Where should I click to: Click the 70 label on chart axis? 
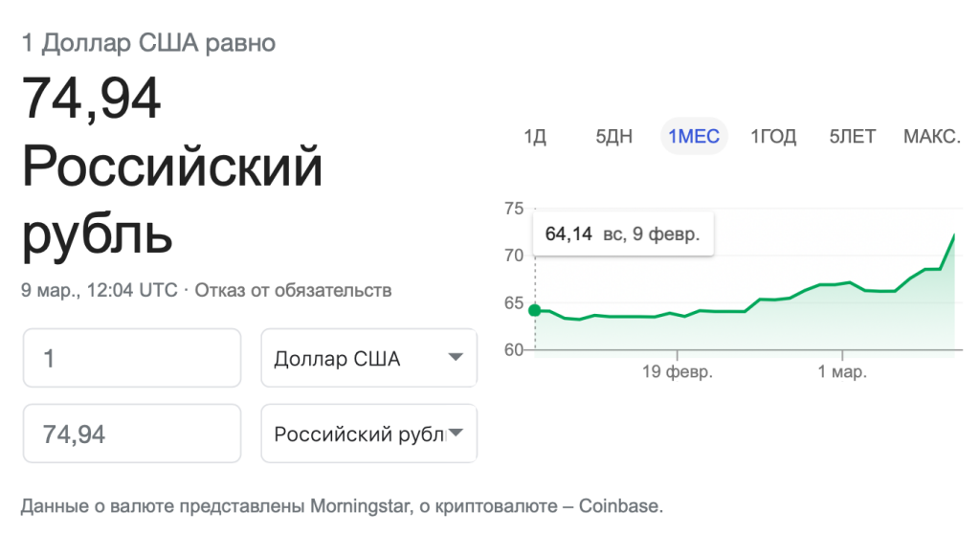(x=514, y=256)
